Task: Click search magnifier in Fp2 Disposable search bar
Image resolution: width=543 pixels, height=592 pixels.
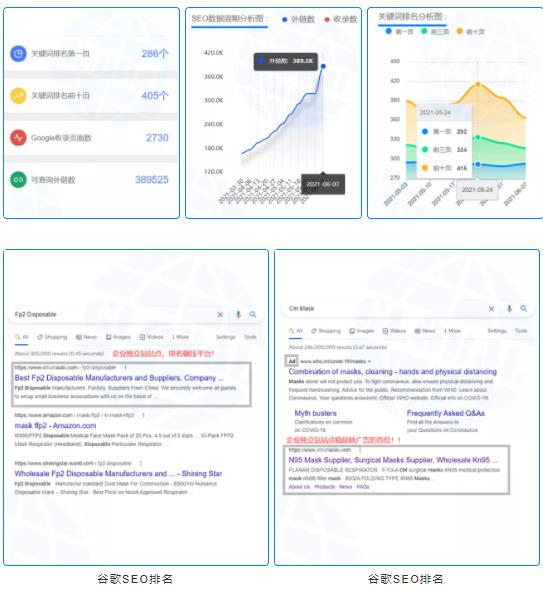Action: pos(253,314)
